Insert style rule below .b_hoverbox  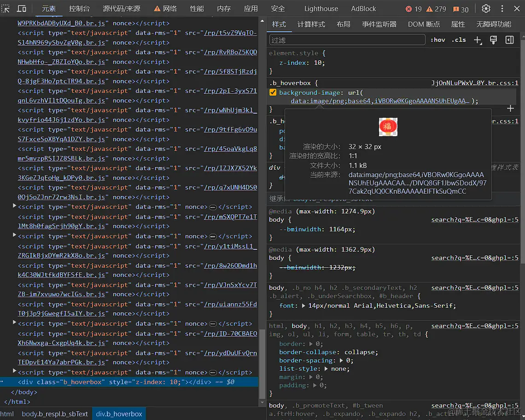coord(510,109)
